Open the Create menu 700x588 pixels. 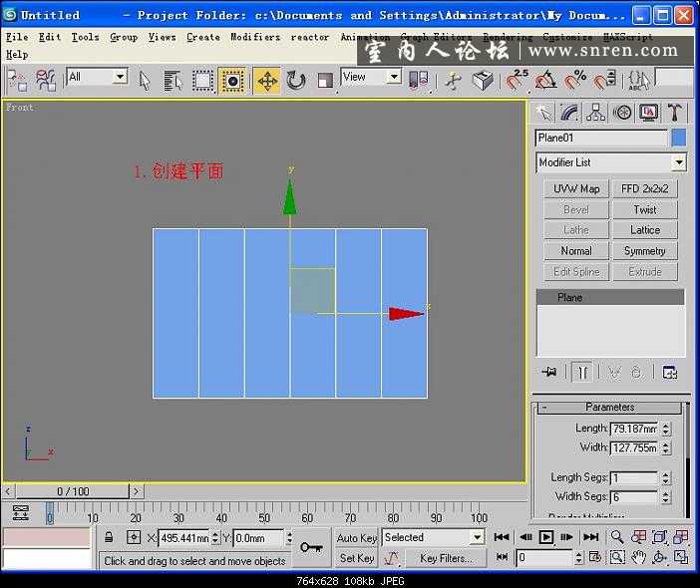click(x=203, y=37)
